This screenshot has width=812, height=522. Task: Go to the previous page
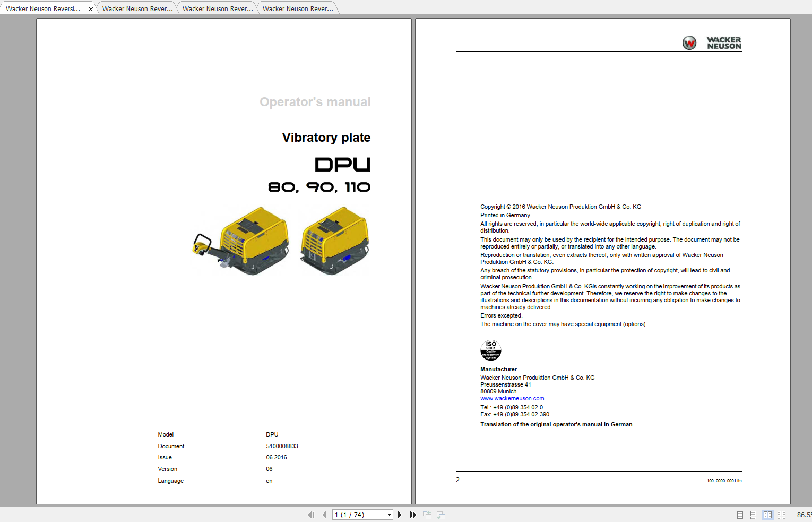pos(324,515)
